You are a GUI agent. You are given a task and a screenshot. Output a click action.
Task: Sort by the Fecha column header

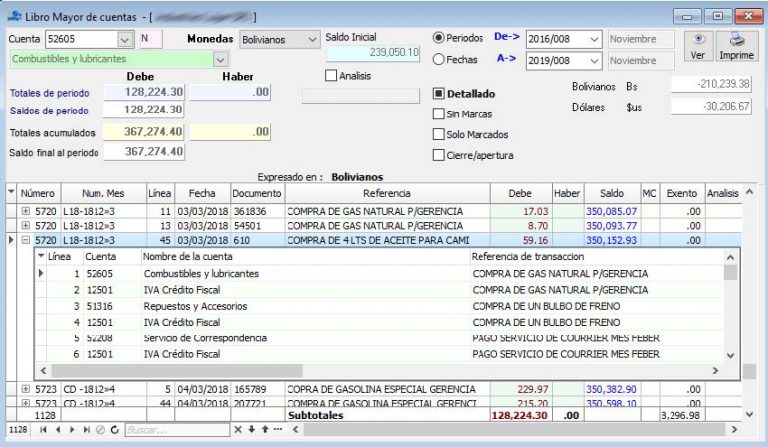[202, 193]
